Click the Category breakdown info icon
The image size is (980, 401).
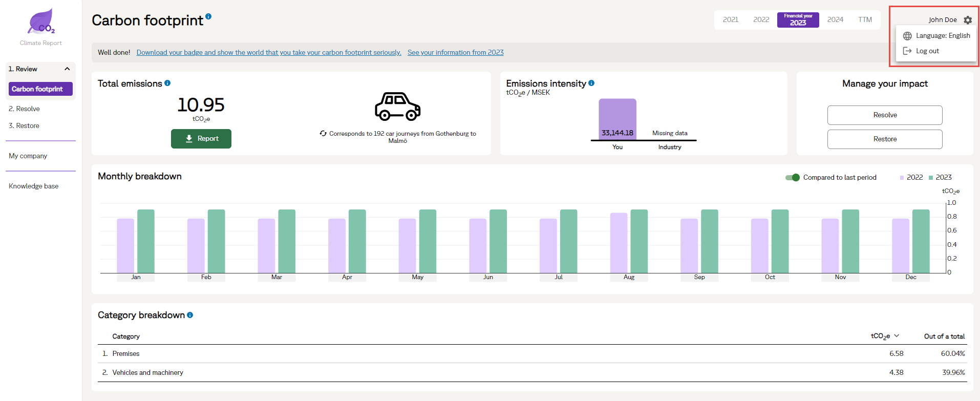[x=190, y=315]
